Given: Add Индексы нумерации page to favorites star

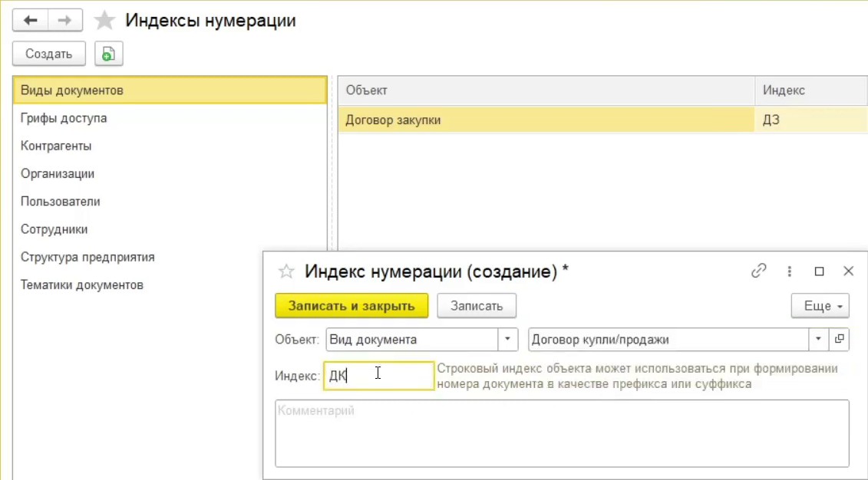Looking at the screenshot, I should (104, 21).
